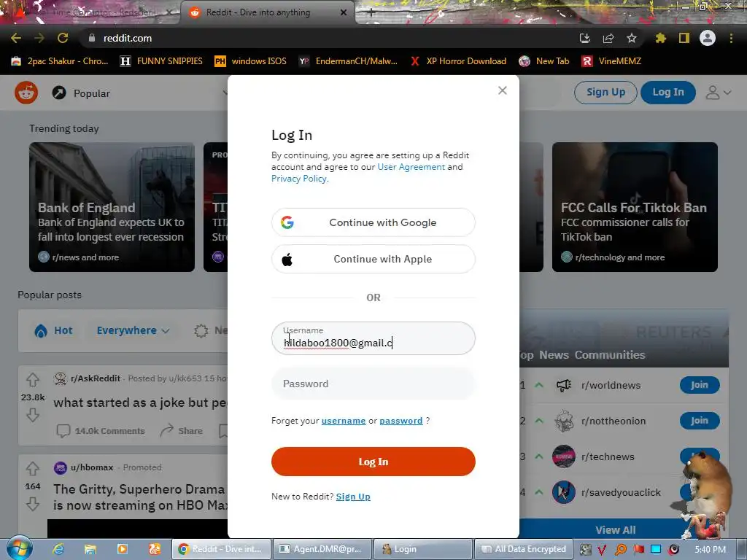
Task: Switch to the Login taskbar window
Action: click(422, 549)
